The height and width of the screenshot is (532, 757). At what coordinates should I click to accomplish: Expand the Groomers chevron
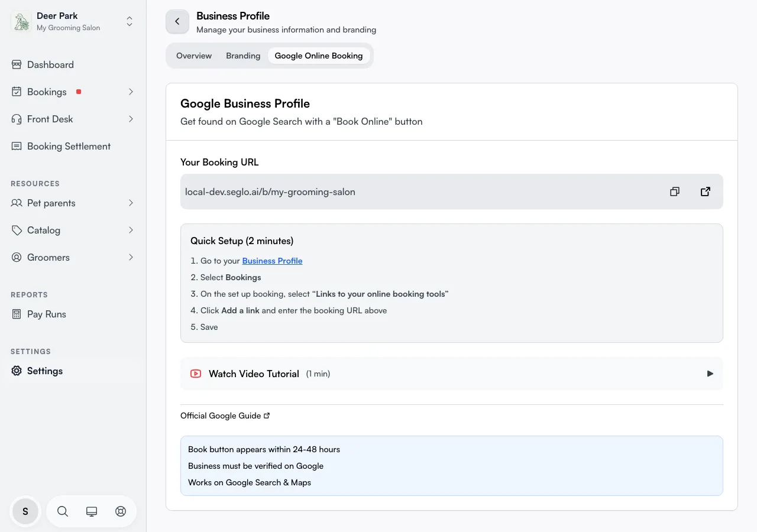click(131, 257)
